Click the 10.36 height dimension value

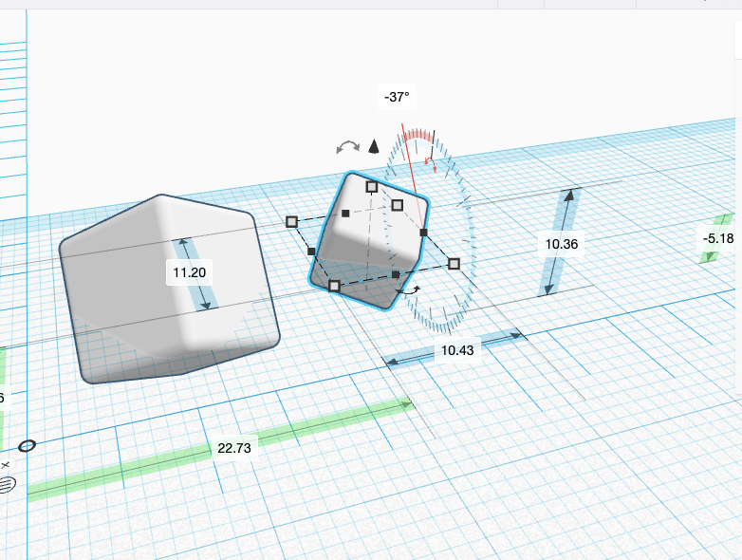561,244
